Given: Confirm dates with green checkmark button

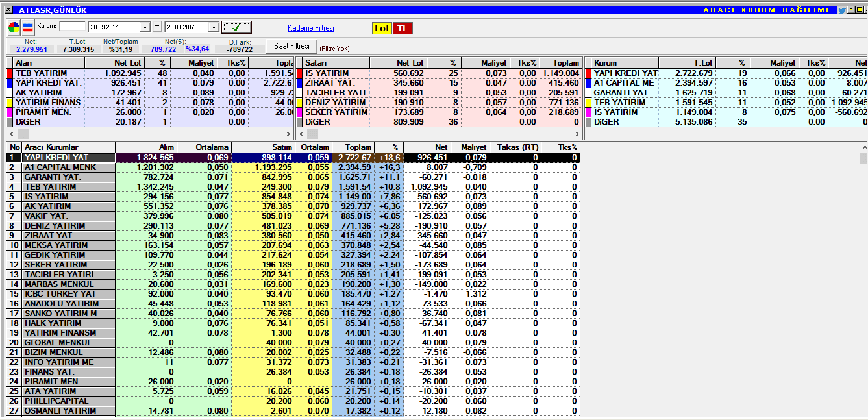Looking at the screenshot, I should tap(236, 27).
